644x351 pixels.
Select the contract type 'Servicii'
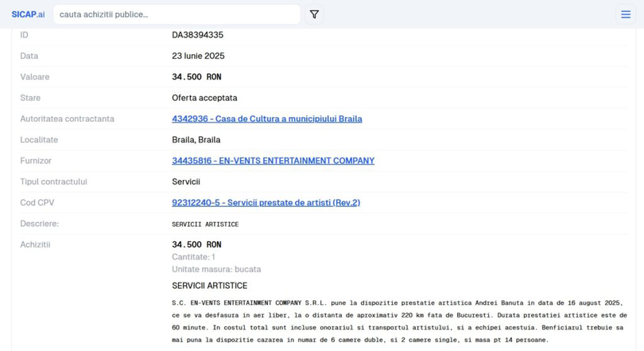(x=186, y=181)
